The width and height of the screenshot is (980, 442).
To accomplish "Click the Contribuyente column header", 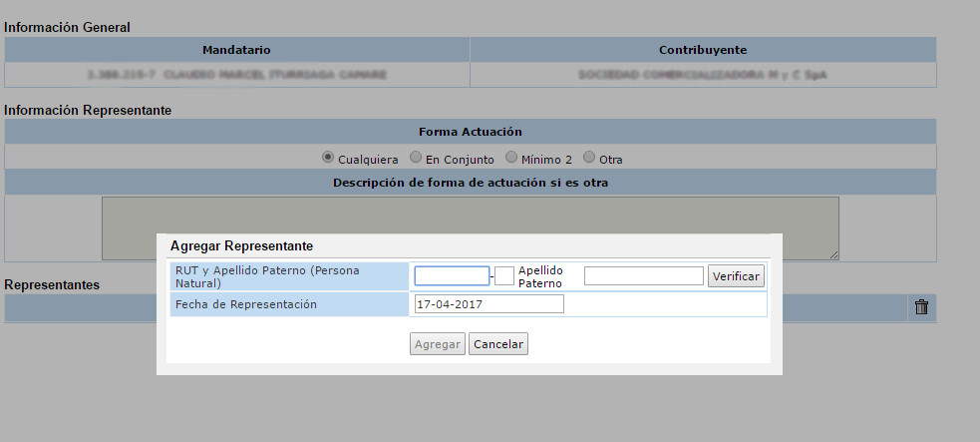I will point(703,50).
